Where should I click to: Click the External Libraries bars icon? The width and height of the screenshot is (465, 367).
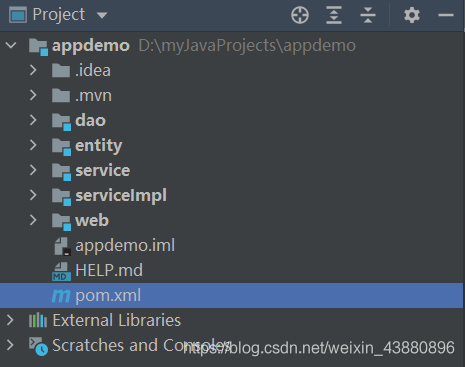point(38,320)
